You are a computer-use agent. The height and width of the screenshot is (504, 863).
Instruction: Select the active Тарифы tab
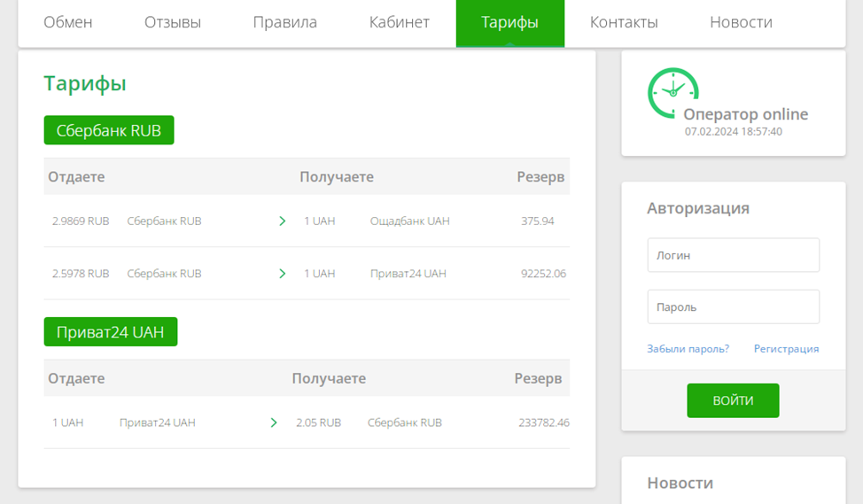(509, 22)
